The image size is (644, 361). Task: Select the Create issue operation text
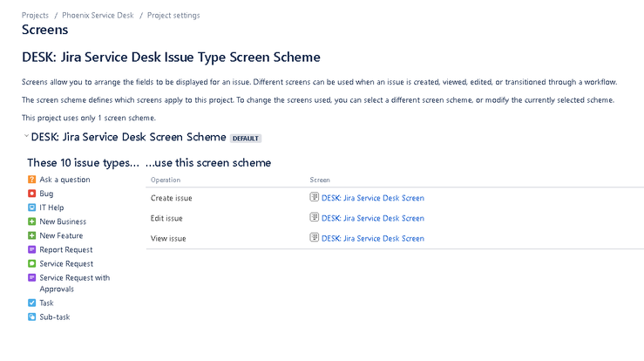point(172,198)
